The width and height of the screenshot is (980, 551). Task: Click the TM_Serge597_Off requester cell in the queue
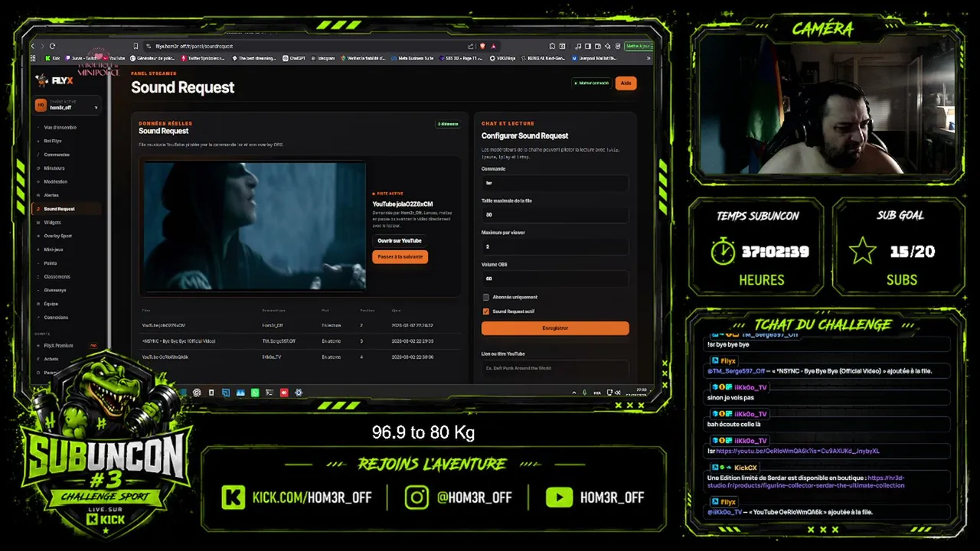pos(278,341)
